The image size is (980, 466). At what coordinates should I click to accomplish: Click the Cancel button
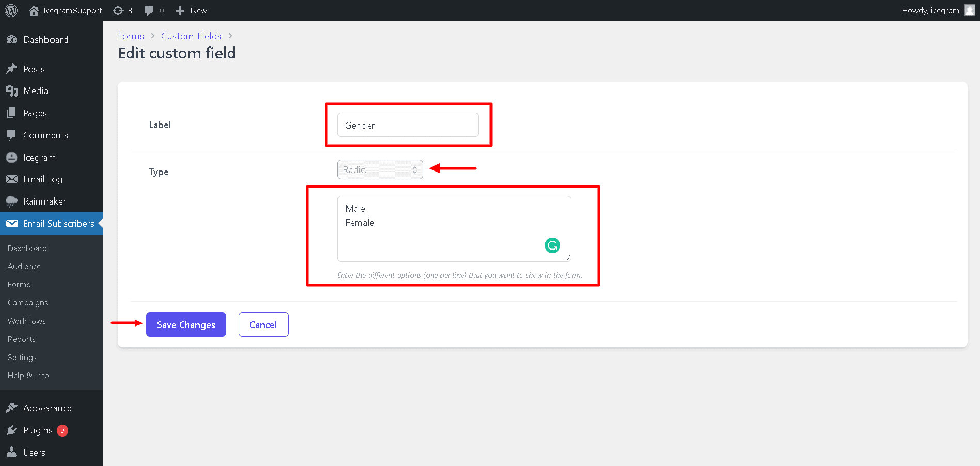263,324
